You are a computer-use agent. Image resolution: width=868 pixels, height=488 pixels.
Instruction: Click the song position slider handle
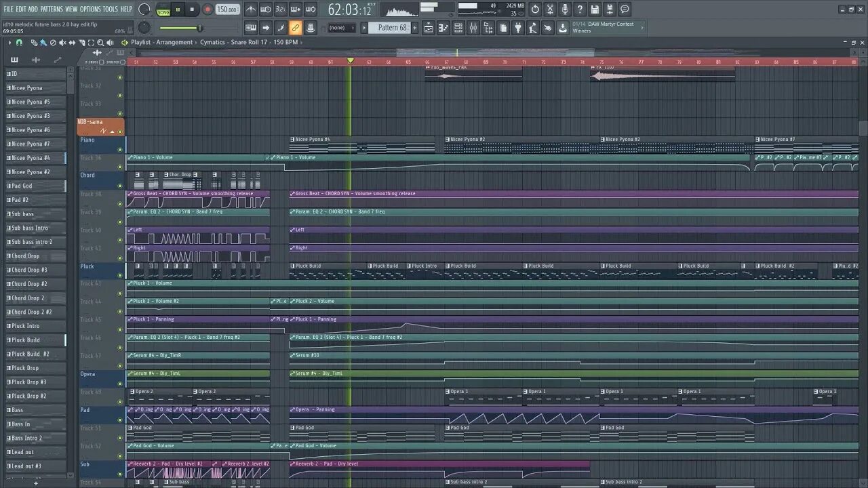199,28
